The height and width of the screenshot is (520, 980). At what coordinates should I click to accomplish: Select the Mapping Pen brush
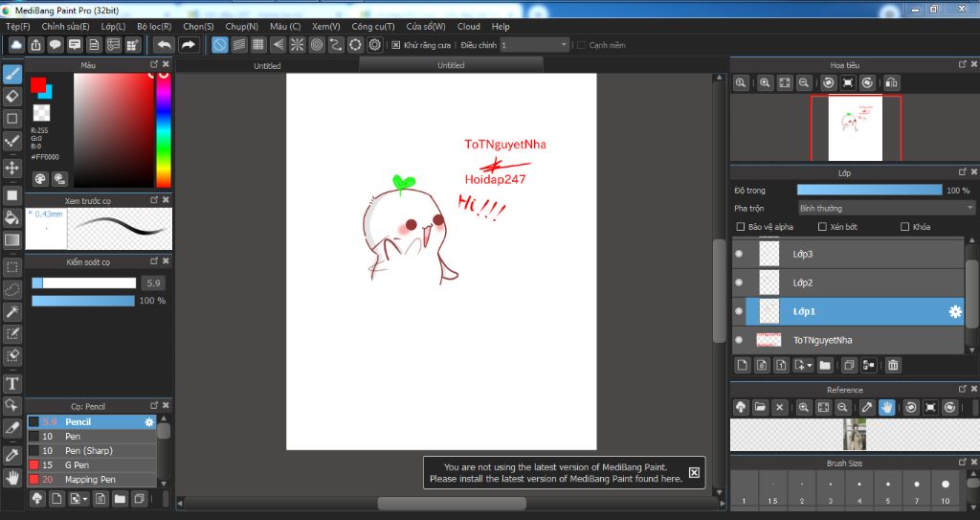click(x=91, y=480)
